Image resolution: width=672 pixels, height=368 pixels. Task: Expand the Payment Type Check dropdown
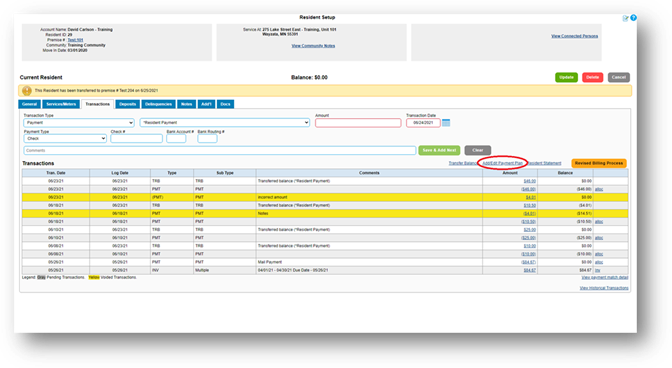[65, 138]
